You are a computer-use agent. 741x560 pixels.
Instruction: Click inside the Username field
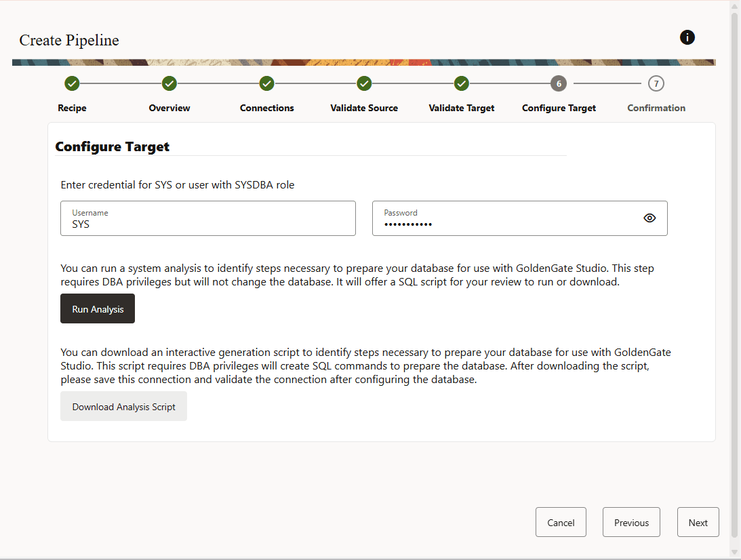(207, 222)
